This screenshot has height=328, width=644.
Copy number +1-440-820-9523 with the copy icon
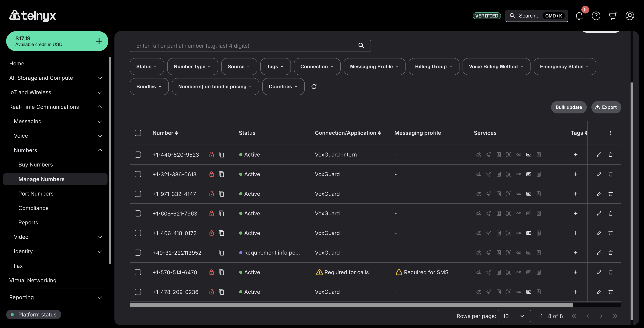coord(221,155)
